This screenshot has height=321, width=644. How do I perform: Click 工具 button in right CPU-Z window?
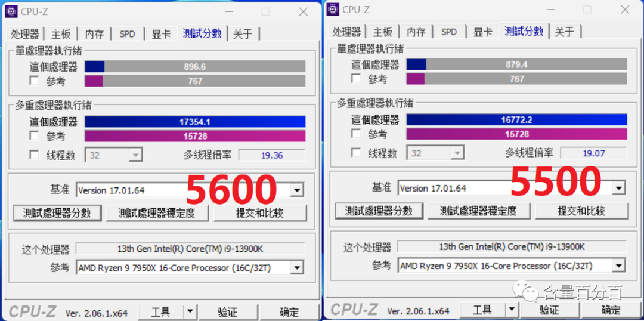[x=482, y=310]
